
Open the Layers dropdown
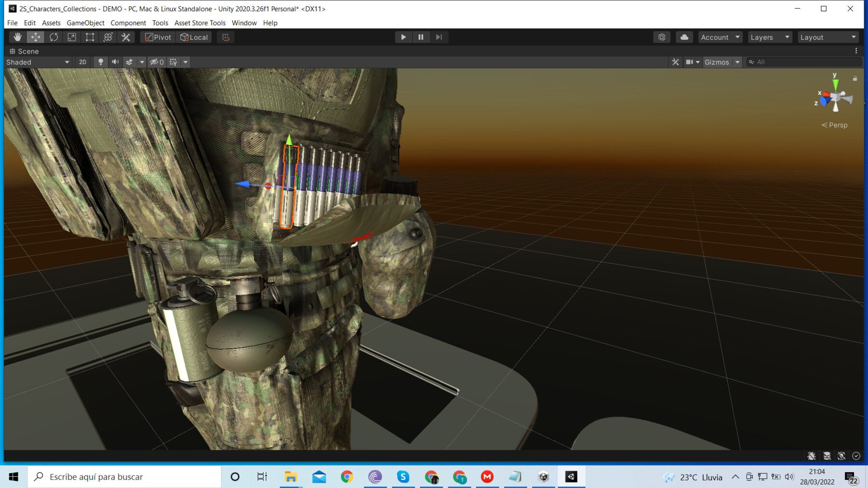click(770, 37)
